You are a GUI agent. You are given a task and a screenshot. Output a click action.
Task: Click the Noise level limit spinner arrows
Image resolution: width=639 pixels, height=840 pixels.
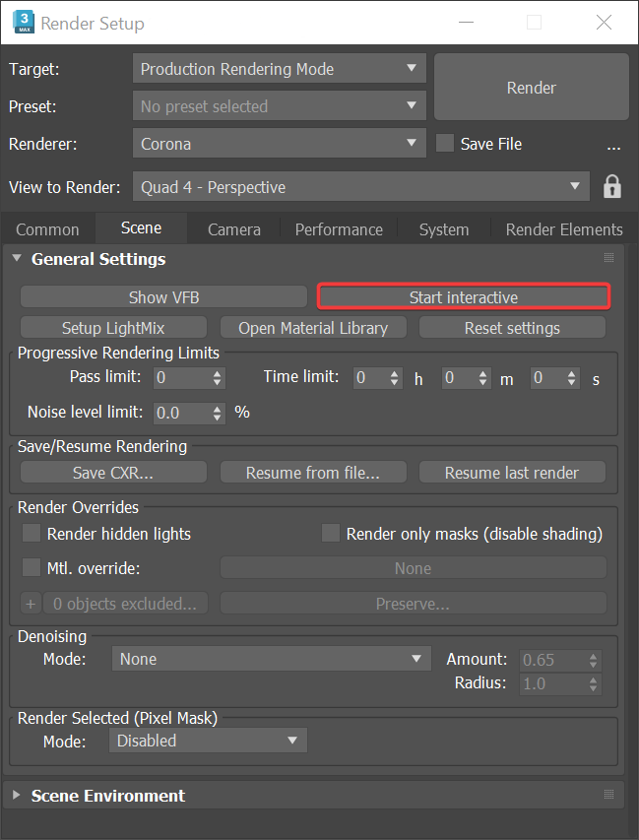pyautogui.click(x=217, y=413)
